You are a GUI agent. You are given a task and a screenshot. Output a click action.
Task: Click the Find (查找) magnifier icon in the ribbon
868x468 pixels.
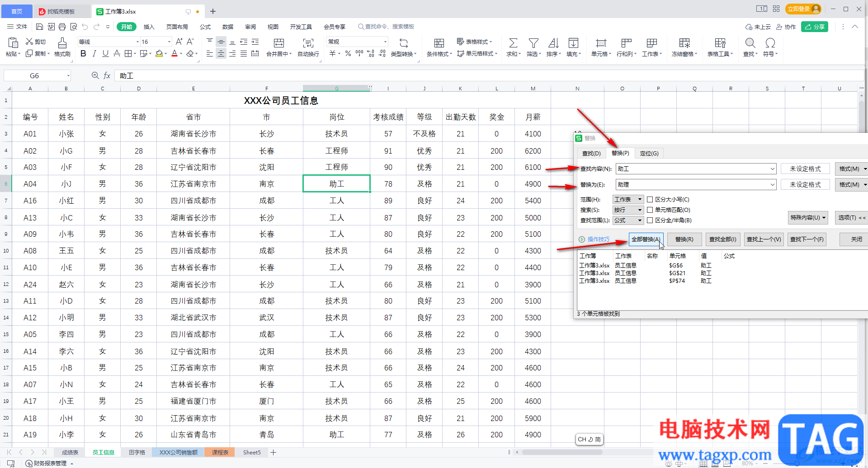point(750,43)
